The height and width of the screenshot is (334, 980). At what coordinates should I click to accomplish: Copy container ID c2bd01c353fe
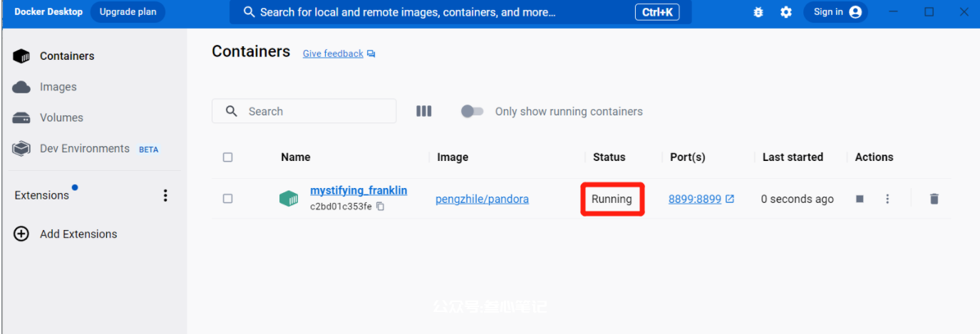[381, 207]
